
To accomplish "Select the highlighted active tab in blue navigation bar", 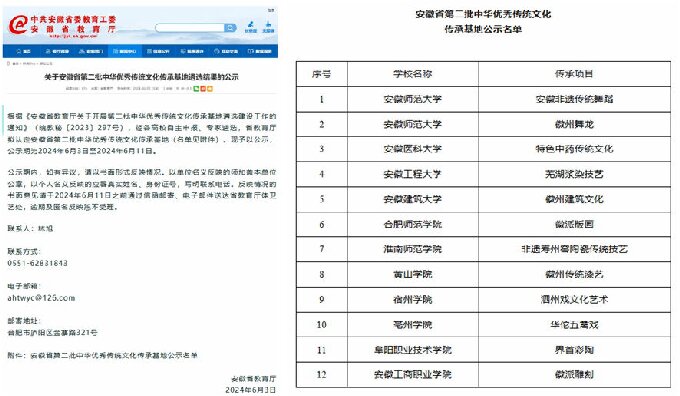I will tap(125, 51).
